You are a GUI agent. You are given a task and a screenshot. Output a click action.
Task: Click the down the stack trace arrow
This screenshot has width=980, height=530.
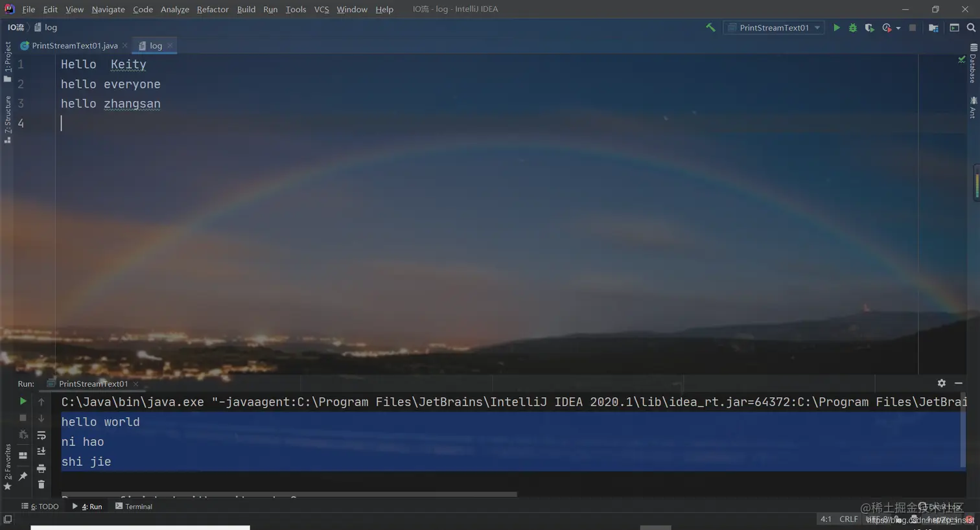click(x=41, y=418)
